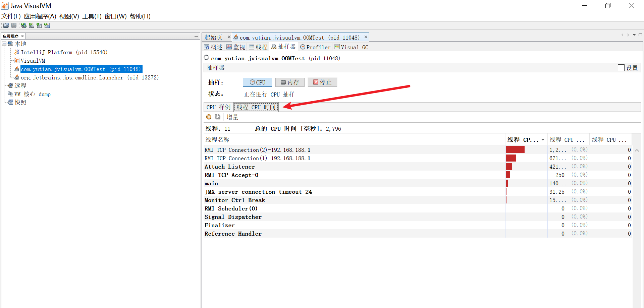Viewport: 644px width, 308px height.
Task: Open the 工具(T) menu
Action: (92, 16)
